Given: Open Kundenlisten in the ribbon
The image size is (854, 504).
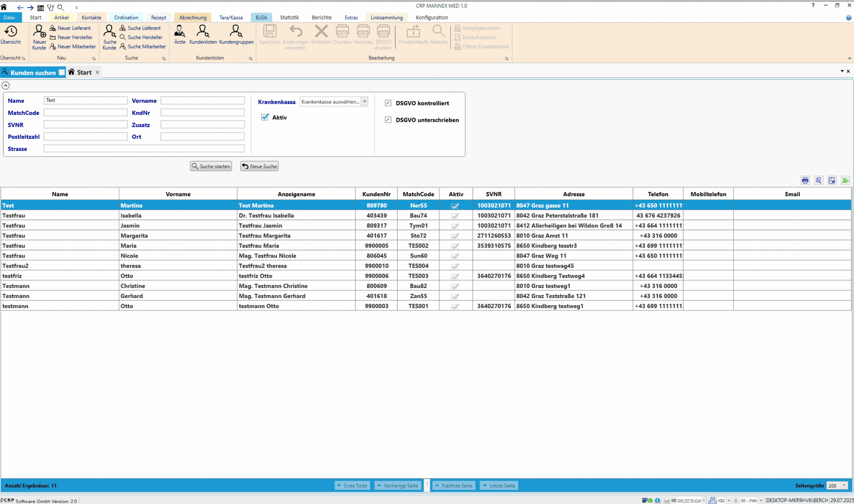Looking at the screenshot, I should tap(203, 35).
